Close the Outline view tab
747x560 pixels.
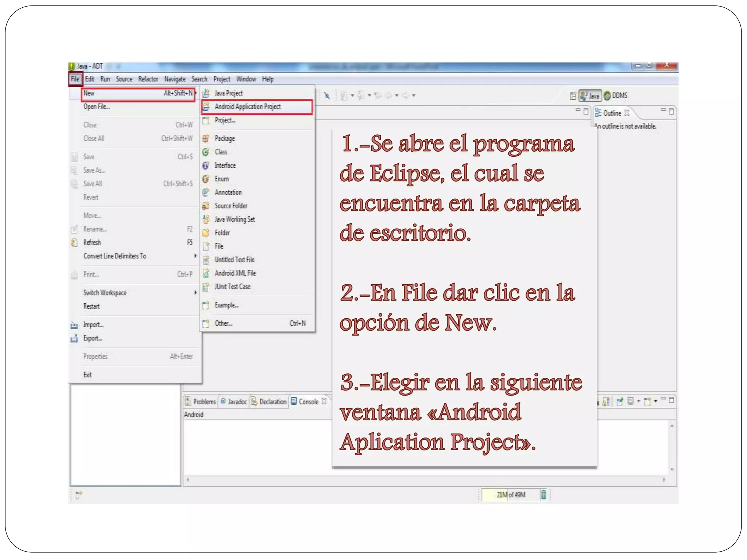click(x=627, y=113)
